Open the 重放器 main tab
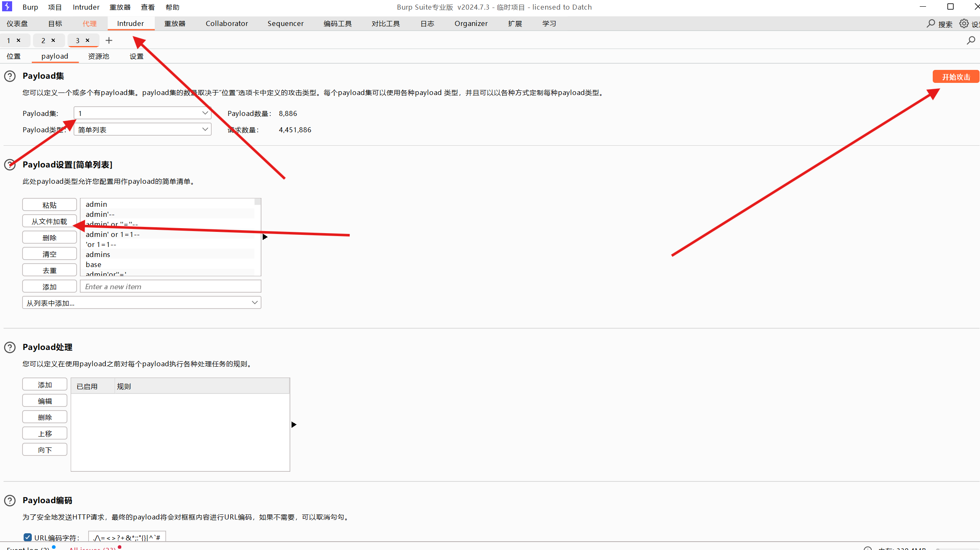The image size is (980, 550). pos(174,23)
